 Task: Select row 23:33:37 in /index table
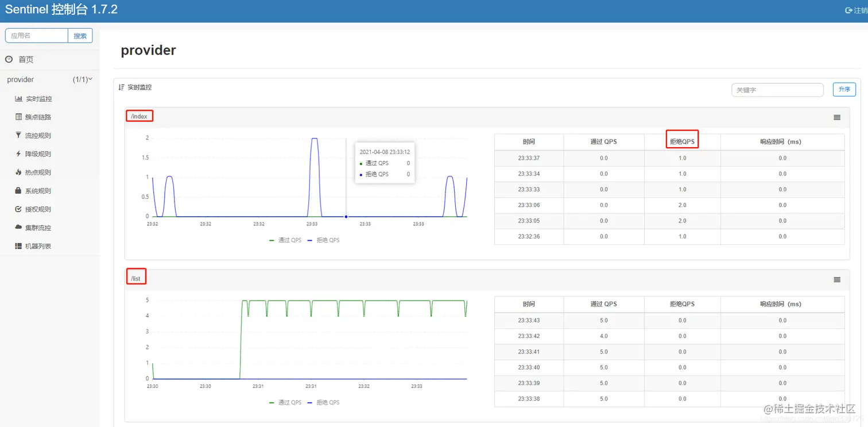tap(669, 157)
